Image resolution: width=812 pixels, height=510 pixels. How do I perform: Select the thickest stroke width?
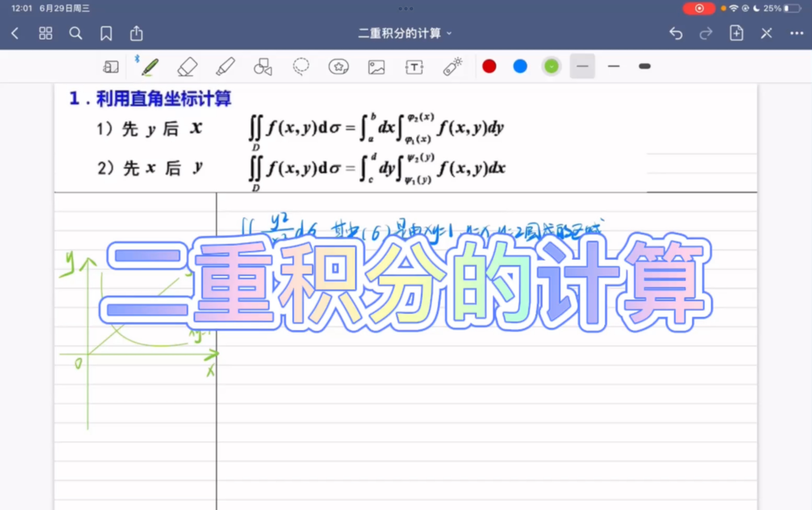tap(644, 66)
